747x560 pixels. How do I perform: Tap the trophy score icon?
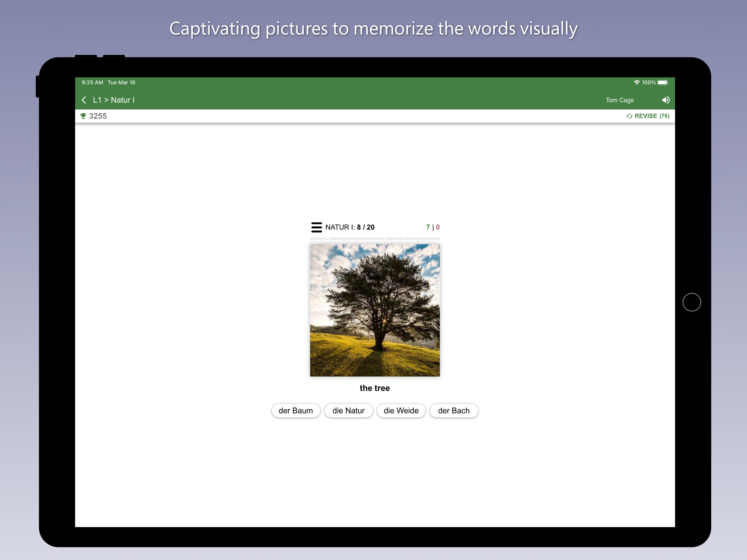[x=83, y=116]
